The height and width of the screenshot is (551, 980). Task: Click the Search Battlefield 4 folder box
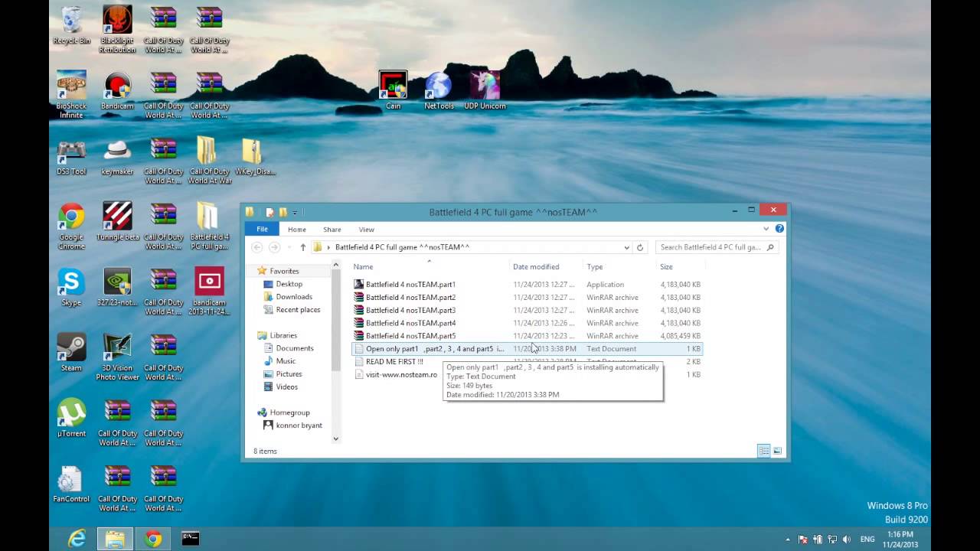tap(717, 247)
